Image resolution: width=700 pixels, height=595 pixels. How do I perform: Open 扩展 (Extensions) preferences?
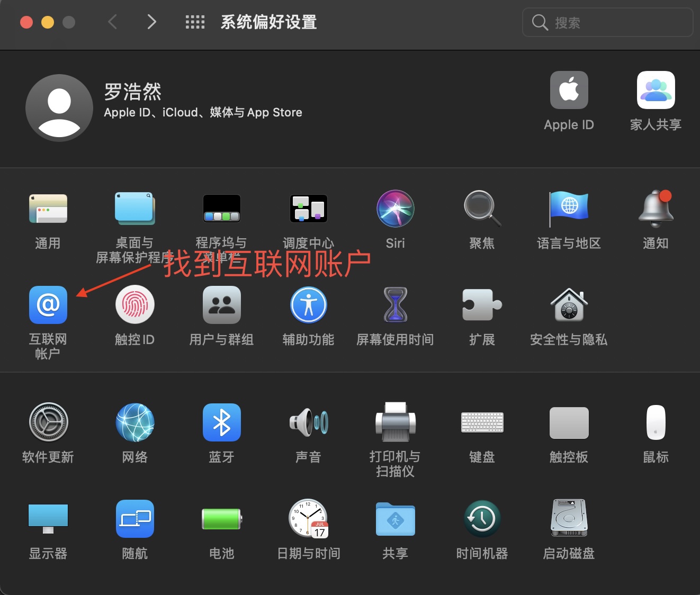482,305
